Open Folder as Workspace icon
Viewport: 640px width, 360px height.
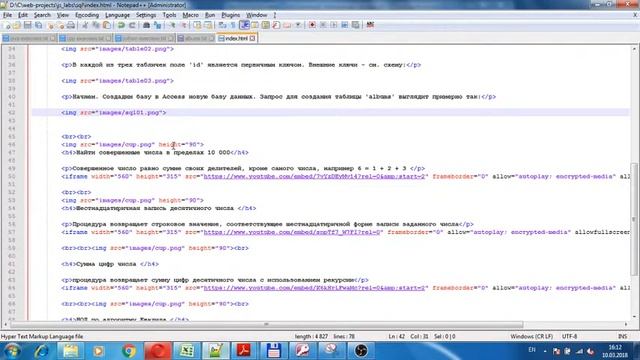coord(287,25)
